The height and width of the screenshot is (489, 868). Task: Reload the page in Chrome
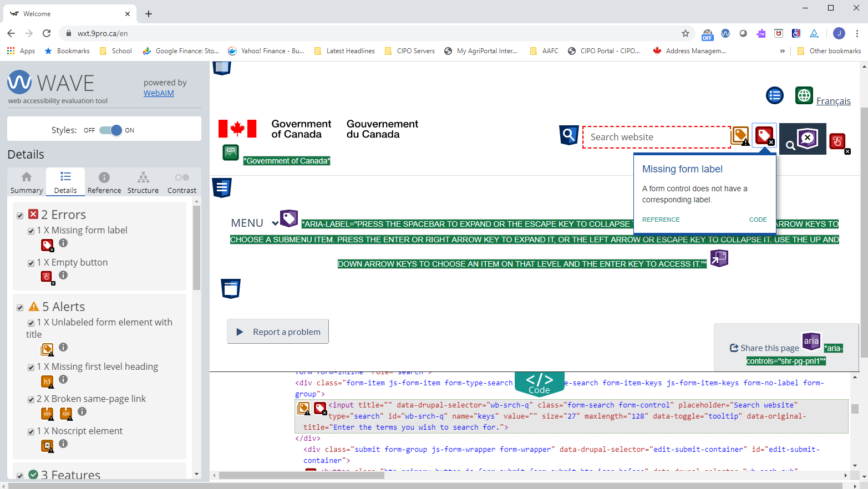click(47, 33)
